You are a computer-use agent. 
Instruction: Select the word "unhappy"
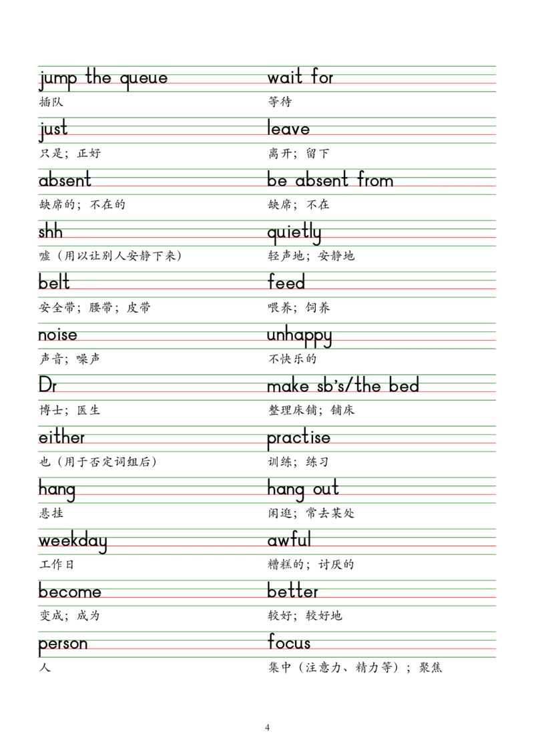click(x=299, y=335)
